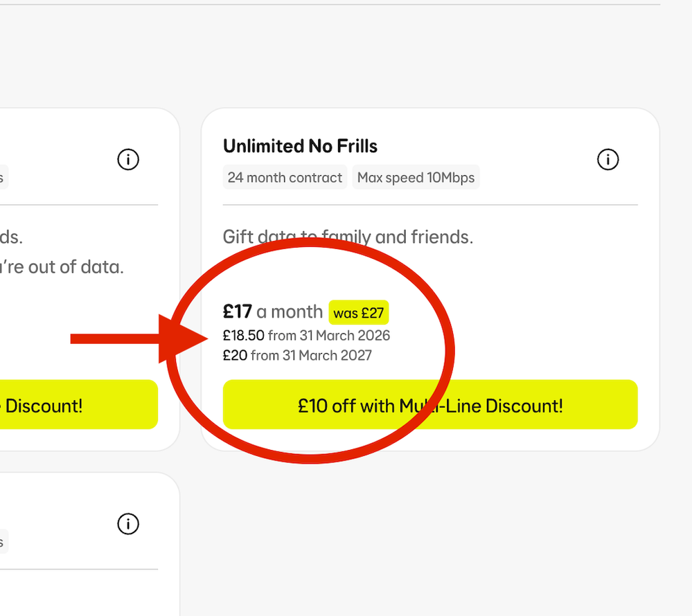The width and height of the screenshot is (692, 616).
Task: Open info icon on Unlimited No Frills card
Action: pos(607,159)
